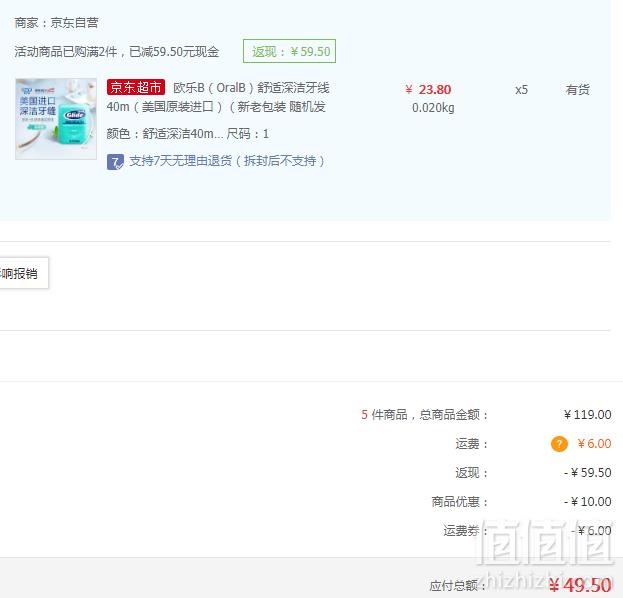Click the partially visible 响报销 button
The image size is (623, 598).
click(24, 273)
